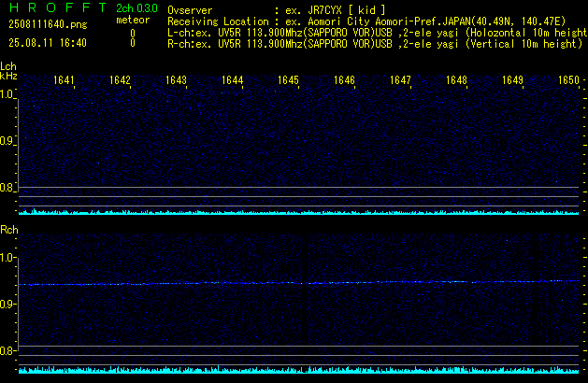This screenshot has width=588, height=383.
Task: Select the 2ch 0.3.0 version label
Action: [x=136, y=8]
